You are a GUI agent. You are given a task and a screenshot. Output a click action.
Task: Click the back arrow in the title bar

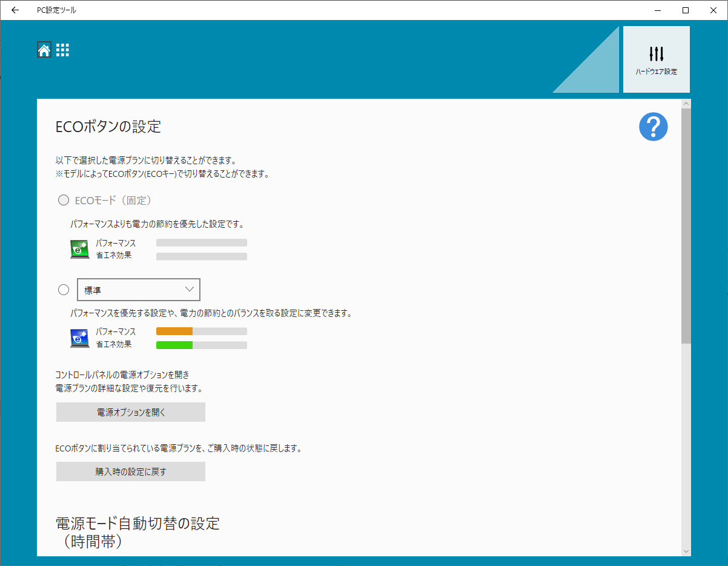[x=15, y=10]
